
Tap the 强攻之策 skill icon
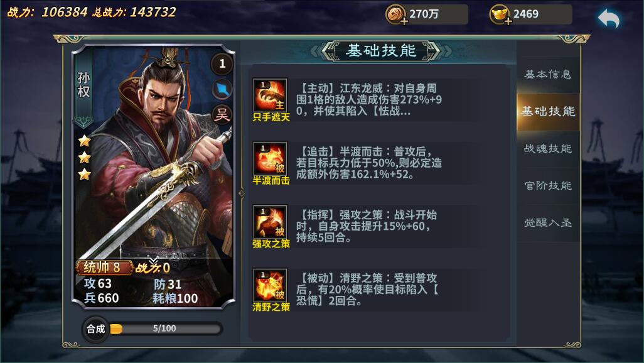270,222
